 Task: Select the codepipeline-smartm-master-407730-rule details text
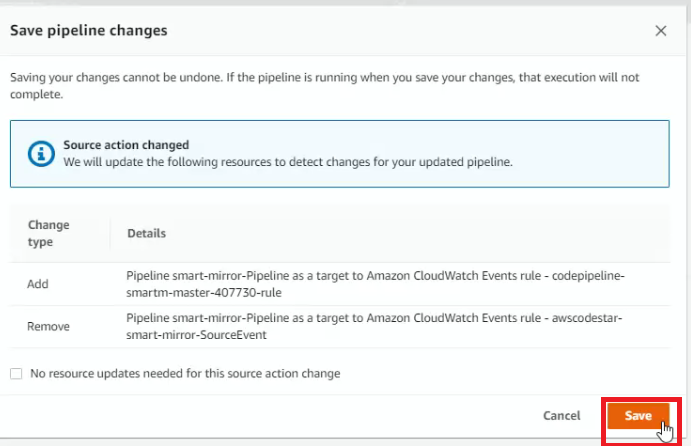[375, 284]
